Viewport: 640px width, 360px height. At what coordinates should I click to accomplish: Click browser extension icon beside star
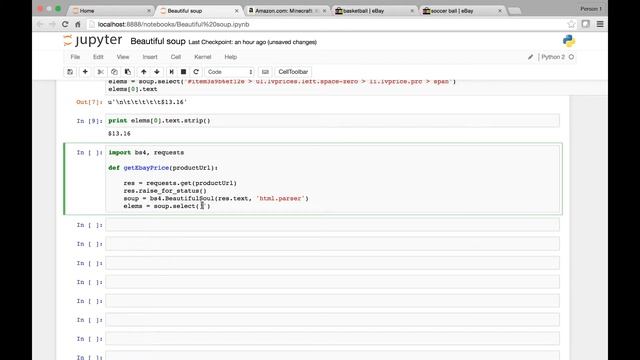click(586, 24)
